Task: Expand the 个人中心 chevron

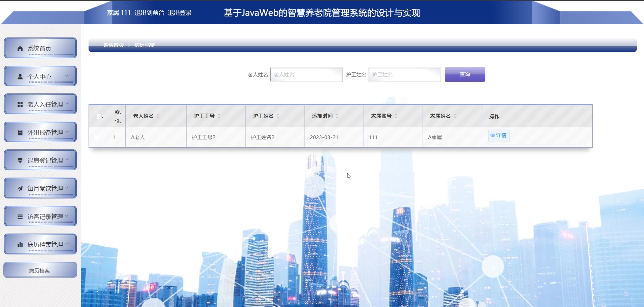Action: click(67, 76)
